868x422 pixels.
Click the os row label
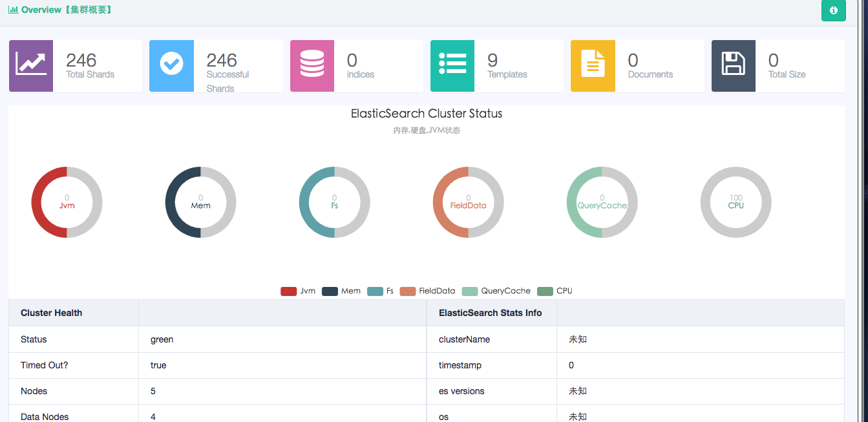[443, 417]
